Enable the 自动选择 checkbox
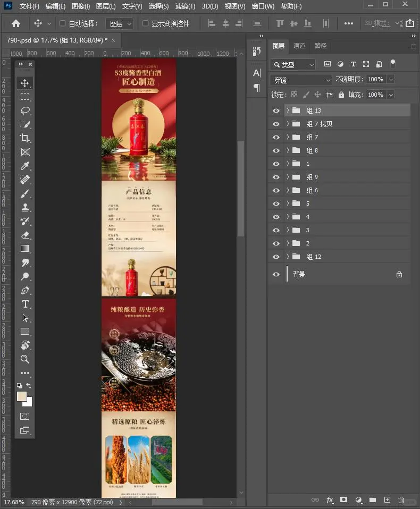420x509 pixels. click(62, 23)
